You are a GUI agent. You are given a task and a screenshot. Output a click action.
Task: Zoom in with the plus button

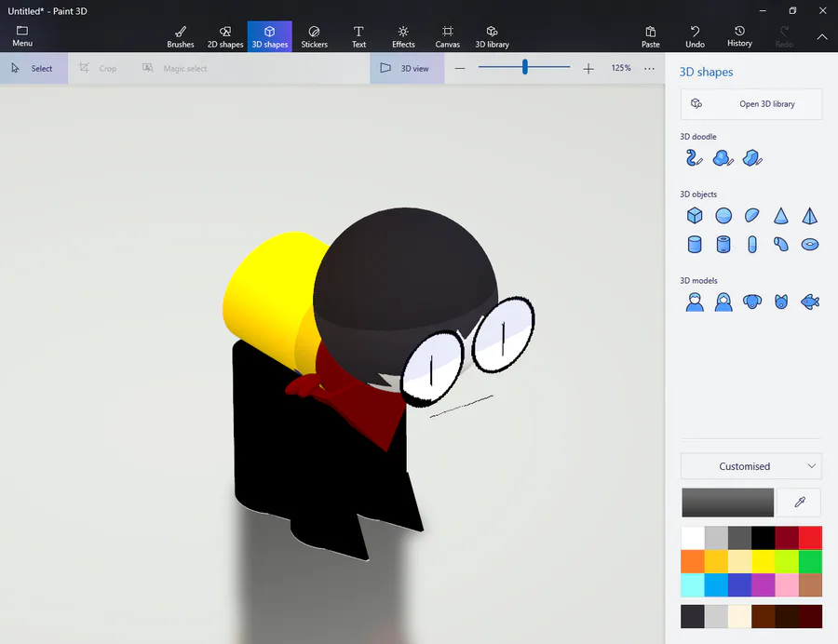coord(588,68)
